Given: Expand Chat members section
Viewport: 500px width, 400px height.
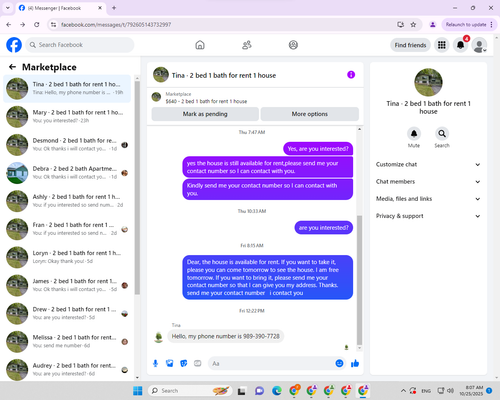Looking at the screenshot, I should [428, 182].
